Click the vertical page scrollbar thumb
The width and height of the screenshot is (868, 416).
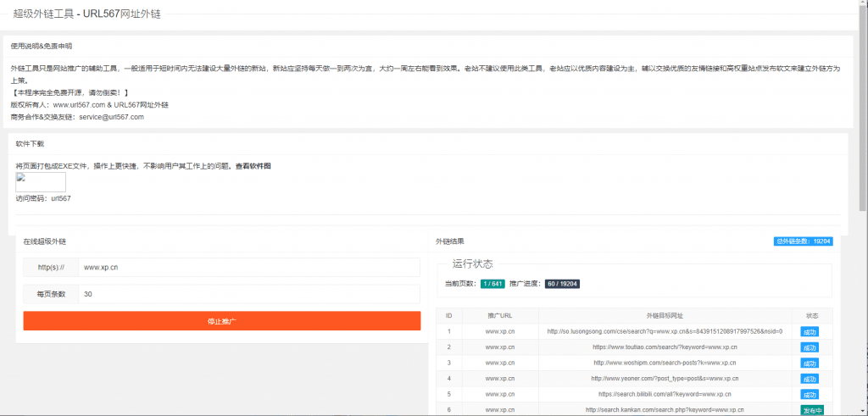click(862, 102)
